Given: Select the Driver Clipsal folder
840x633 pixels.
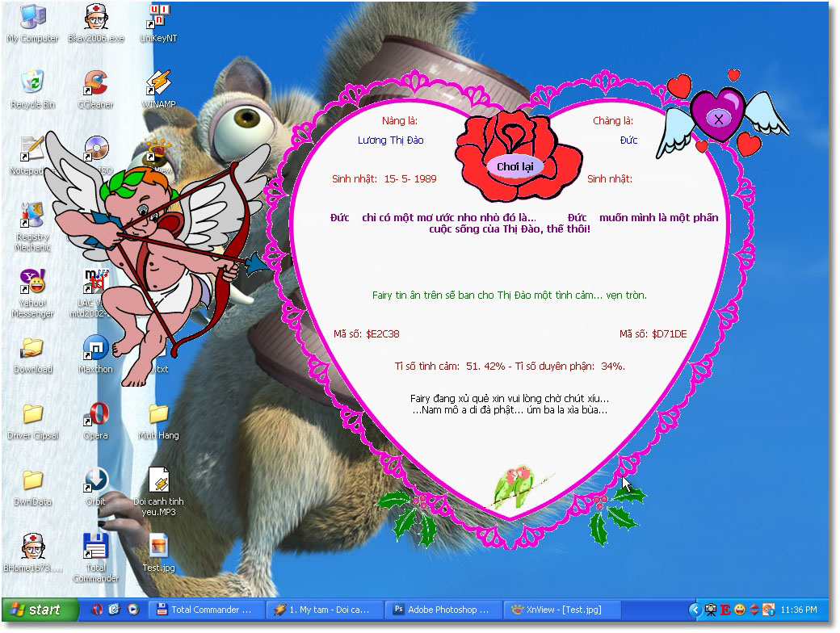Looking at the screenshot, I should pyautogui.click(x=32, y=421).
